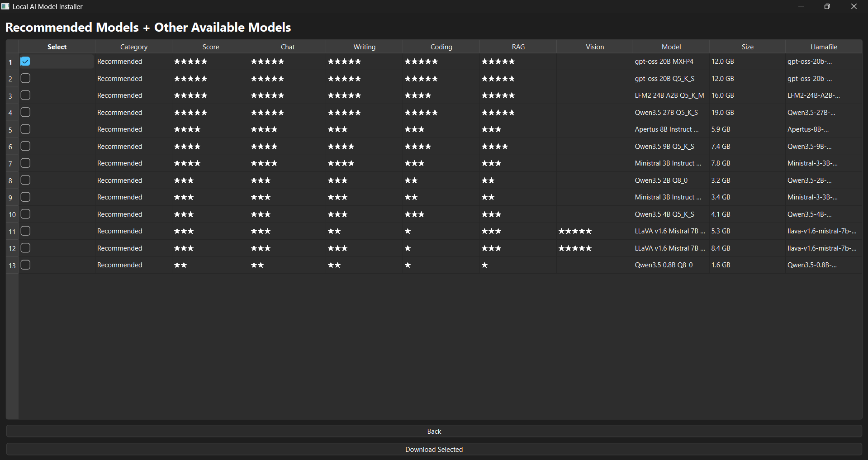The image size is (868, 460).
Task: Click the Coding column header
Action: [441, 47]
